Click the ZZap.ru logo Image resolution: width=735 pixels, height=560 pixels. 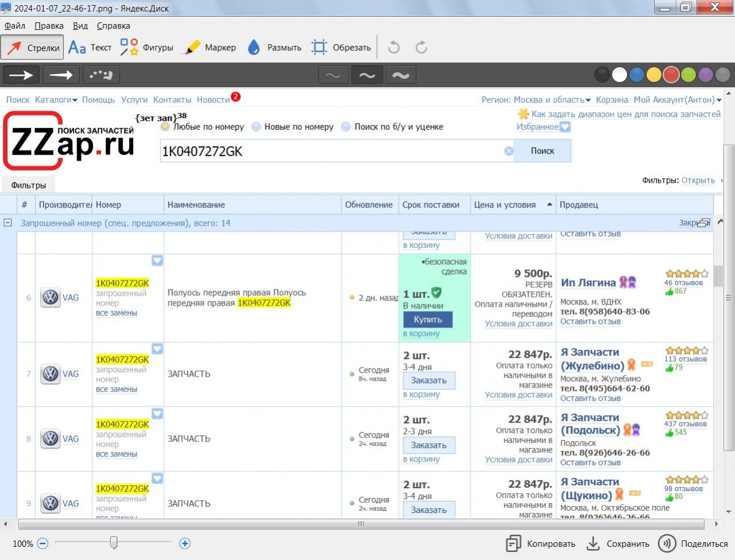69,141
